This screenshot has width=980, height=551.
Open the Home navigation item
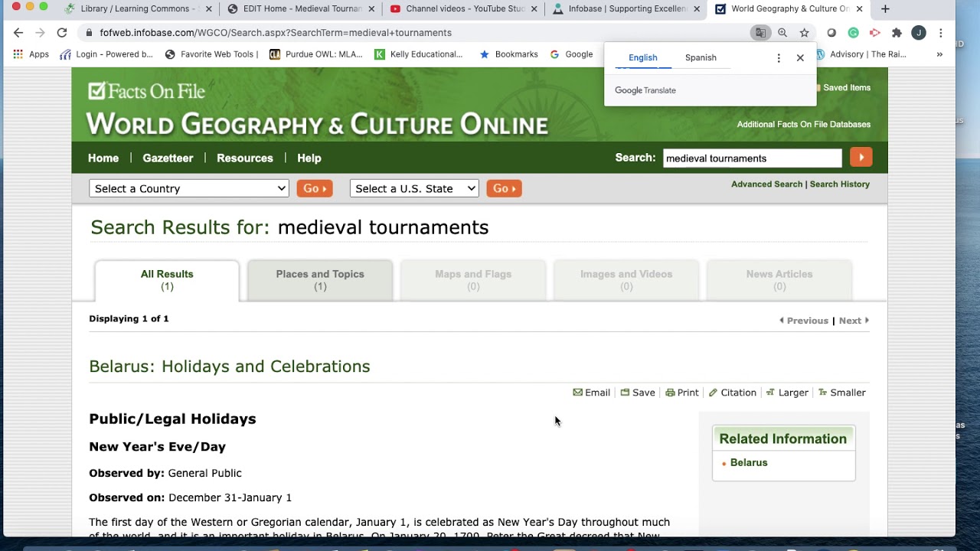[x=103, y=158]
